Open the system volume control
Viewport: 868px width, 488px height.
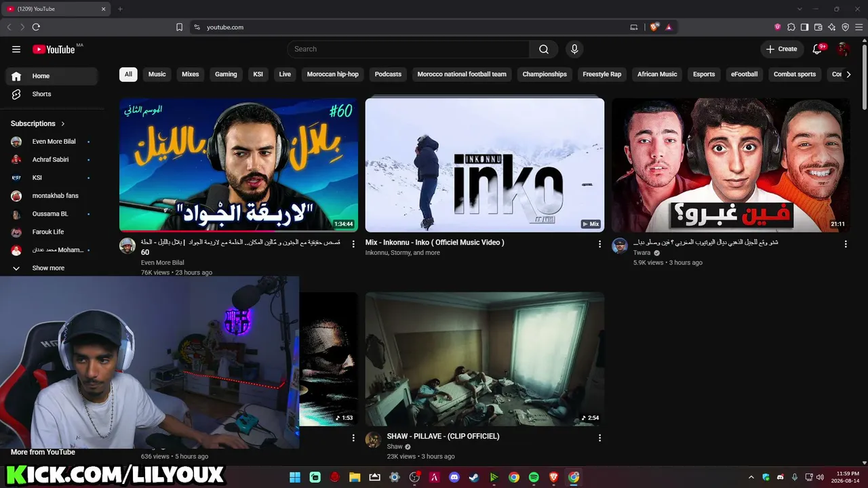click(821, 477)
